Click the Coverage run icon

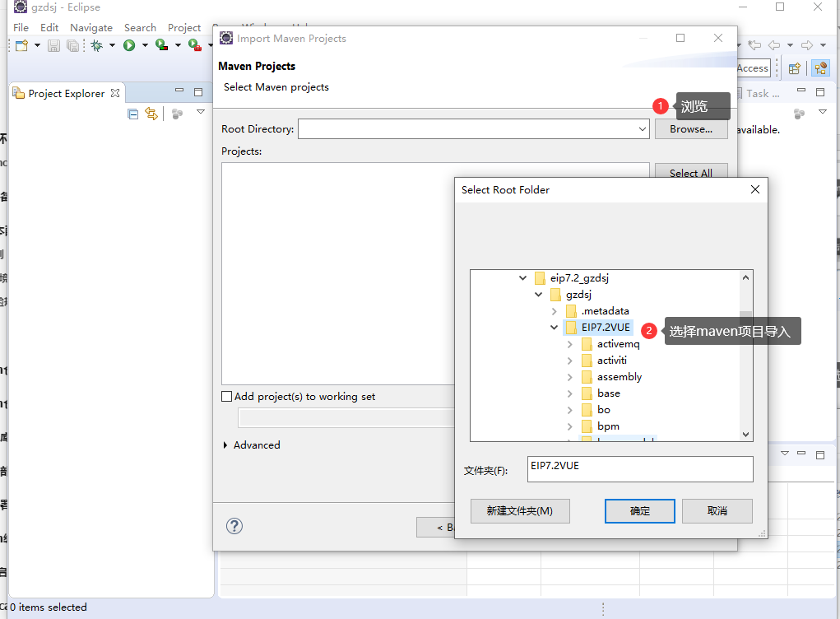tap(161, 45)
